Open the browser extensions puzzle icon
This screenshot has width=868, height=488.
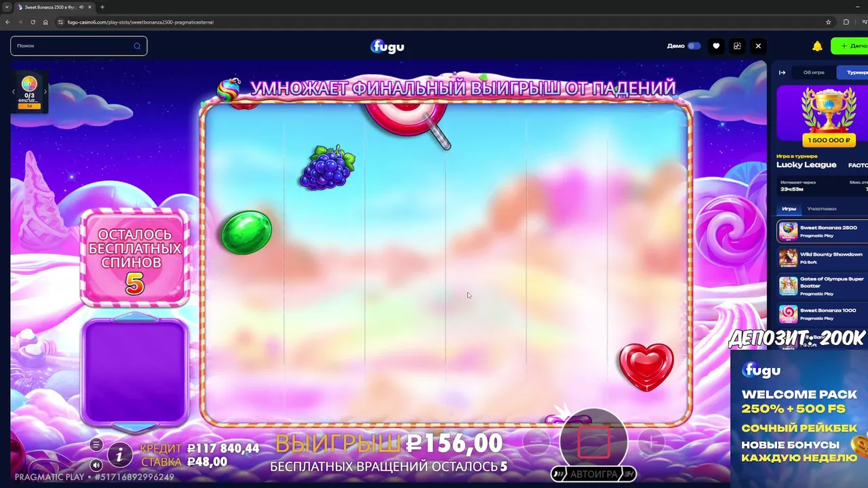pos(846,22)
